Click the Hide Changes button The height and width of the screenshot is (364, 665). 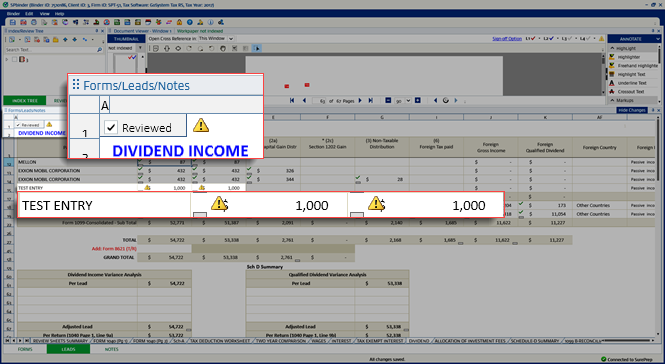(x=631, y=110)
